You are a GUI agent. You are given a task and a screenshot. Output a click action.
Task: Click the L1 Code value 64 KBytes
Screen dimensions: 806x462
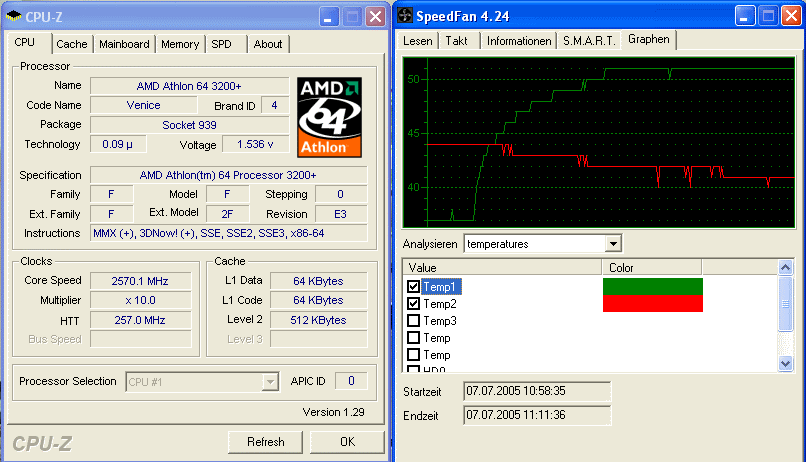318,300
